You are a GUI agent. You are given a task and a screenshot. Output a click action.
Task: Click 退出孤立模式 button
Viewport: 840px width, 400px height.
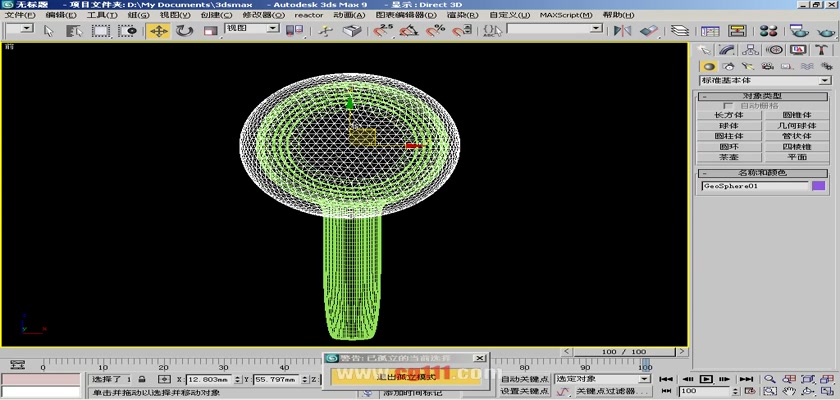click(x=406, y=376)
